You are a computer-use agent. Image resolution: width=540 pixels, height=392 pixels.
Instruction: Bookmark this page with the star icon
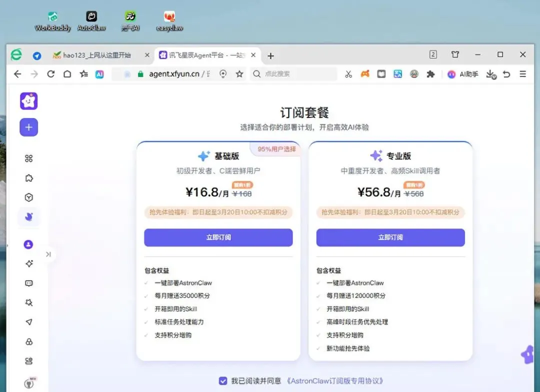239,74
